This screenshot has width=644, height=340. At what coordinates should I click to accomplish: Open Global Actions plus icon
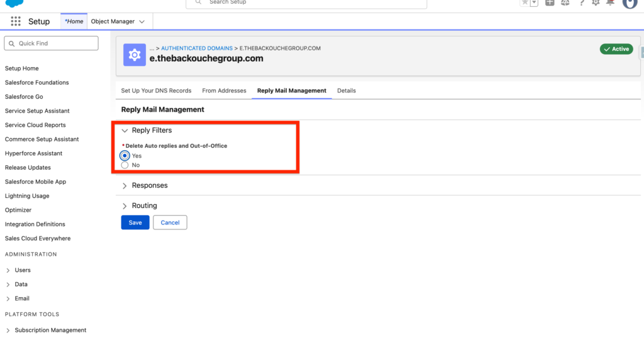(550, 3)
